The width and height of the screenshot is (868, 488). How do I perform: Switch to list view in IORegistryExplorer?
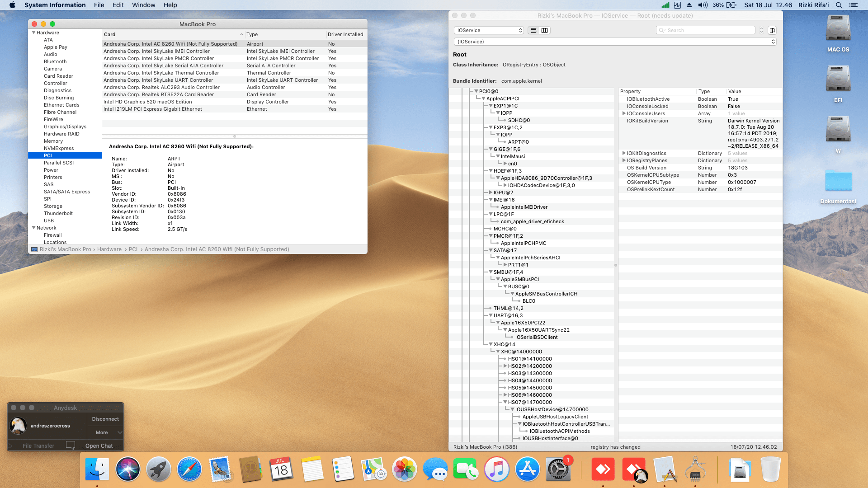[533, 30]
